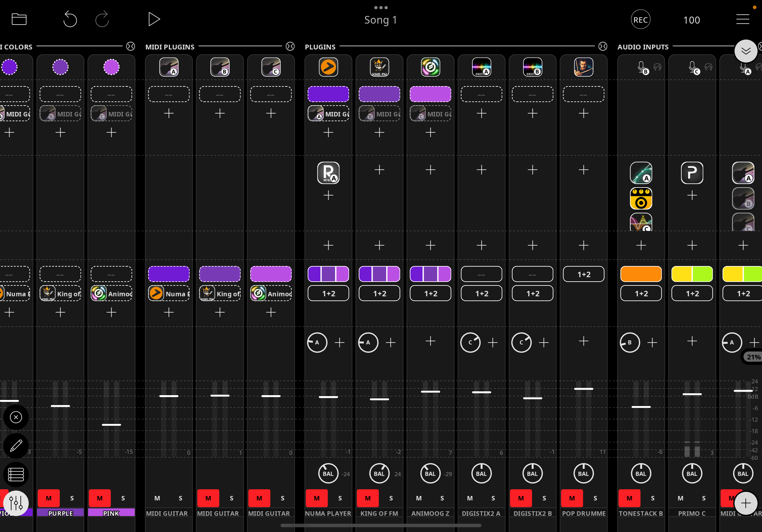This screenshot has height=532, width=762.
Task: Open Pop Drummer 1+2 output selector
Action: (583, 274)
